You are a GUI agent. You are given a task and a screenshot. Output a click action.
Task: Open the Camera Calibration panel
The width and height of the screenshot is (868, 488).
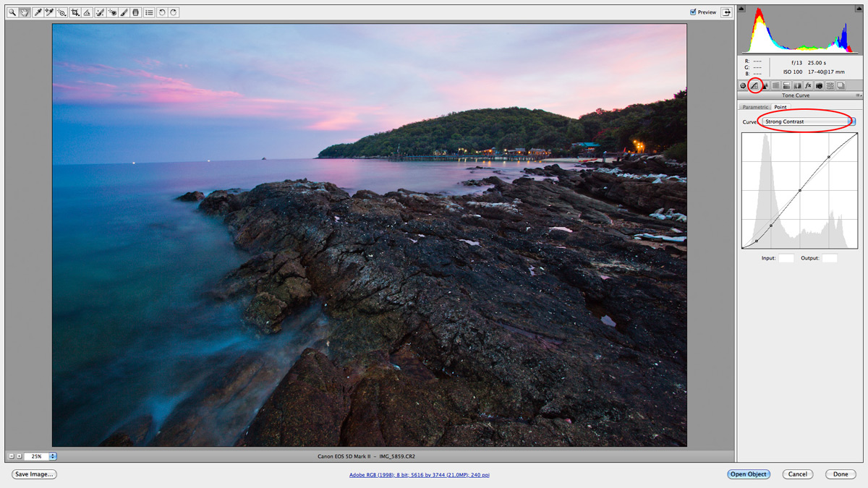click(819, 85)
